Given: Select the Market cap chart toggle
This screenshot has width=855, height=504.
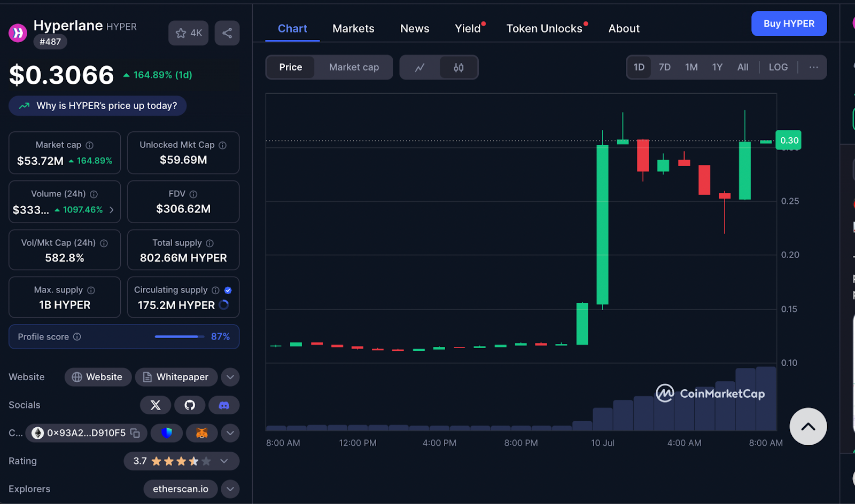Looking at the screenshot, I should point(354,67).
